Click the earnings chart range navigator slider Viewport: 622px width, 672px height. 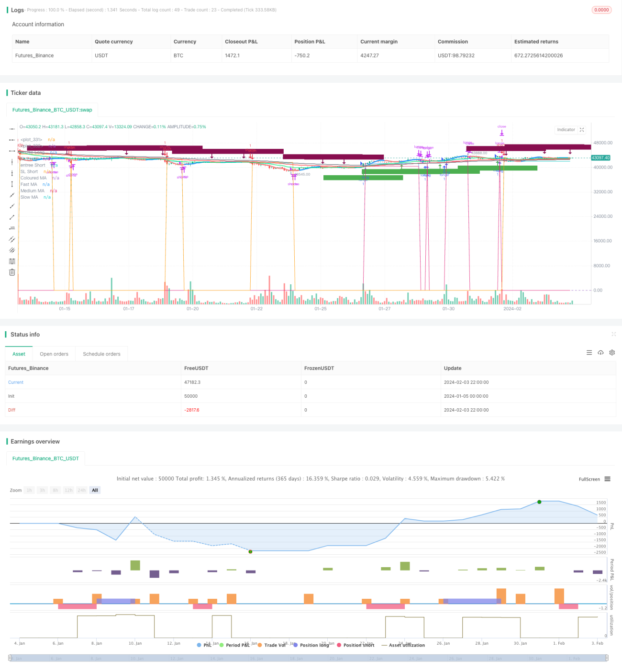308,658
